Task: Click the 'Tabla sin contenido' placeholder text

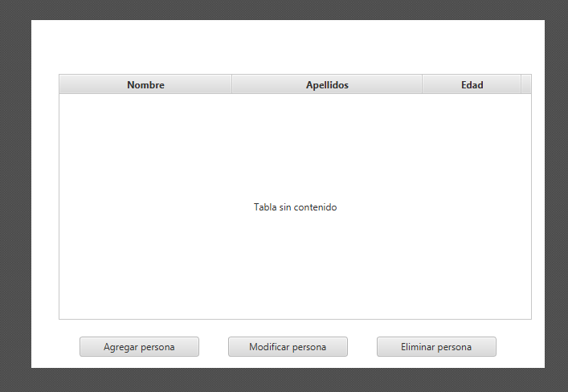Action: pyautogui.click(x=295, y=207)
